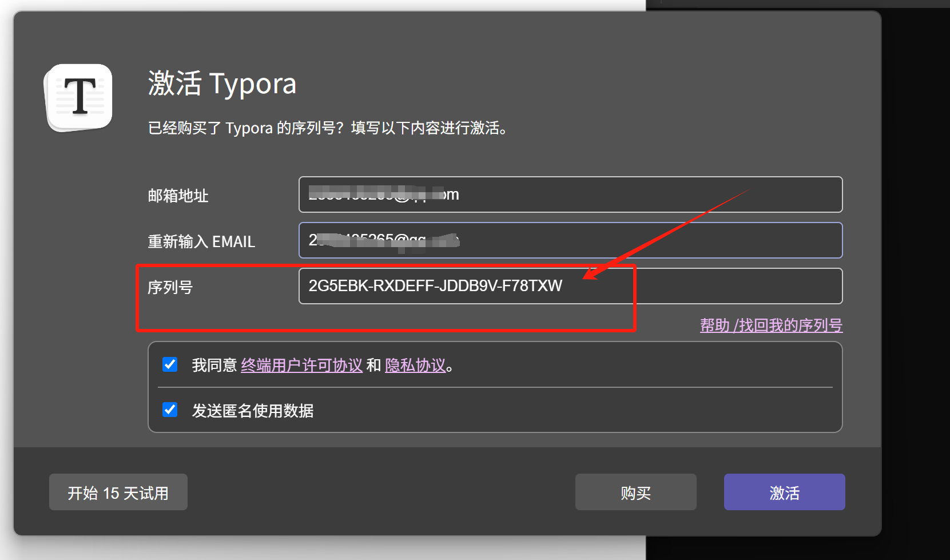950x560 pixels.
Task: Click the 激活 Typora heading text
Action: point(222,84)
